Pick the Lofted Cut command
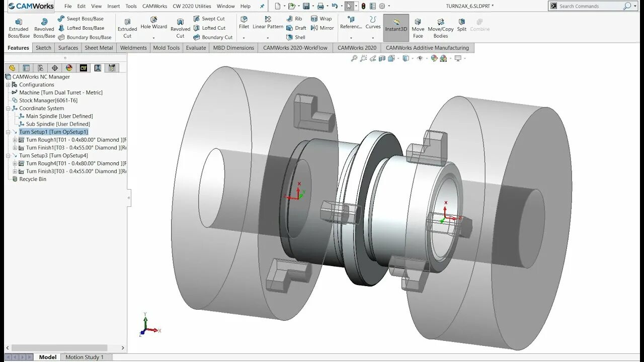Viewport: 644px width, 362px height. tap(209, 28)
